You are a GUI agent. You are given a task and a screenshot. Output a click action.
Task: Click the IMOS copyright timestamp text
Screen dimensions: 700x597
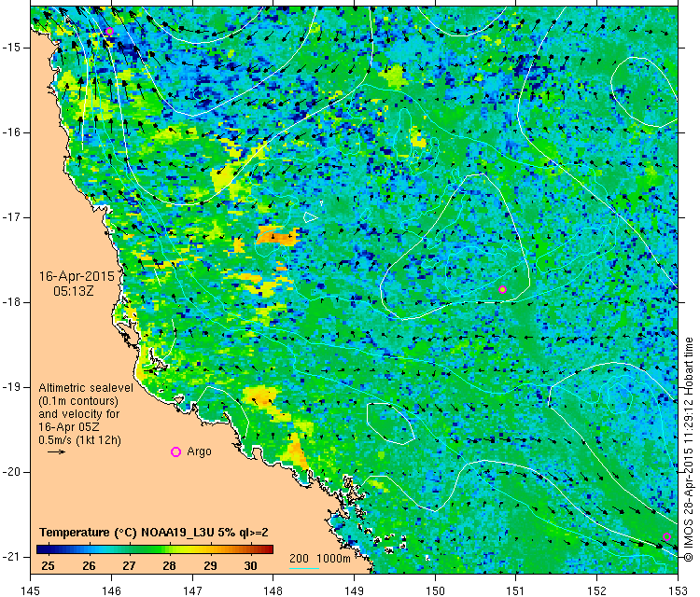point(689,449)
